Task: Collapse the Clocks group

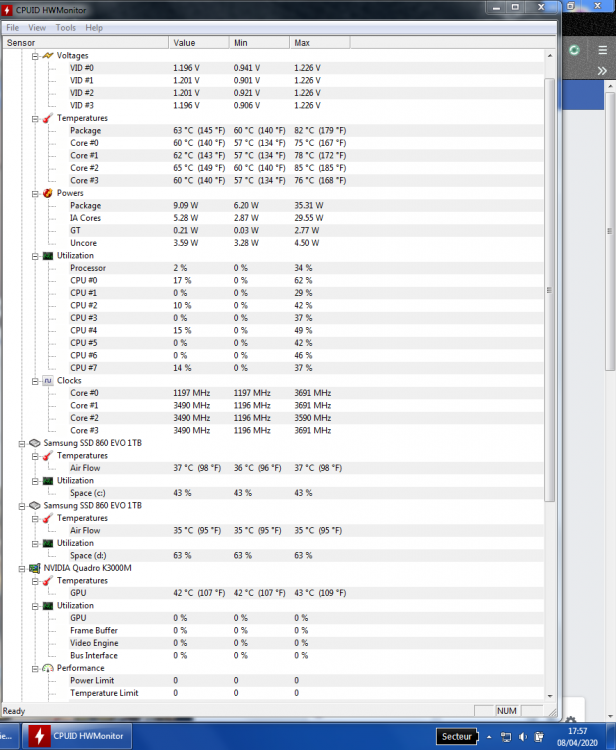Action: 35,381
